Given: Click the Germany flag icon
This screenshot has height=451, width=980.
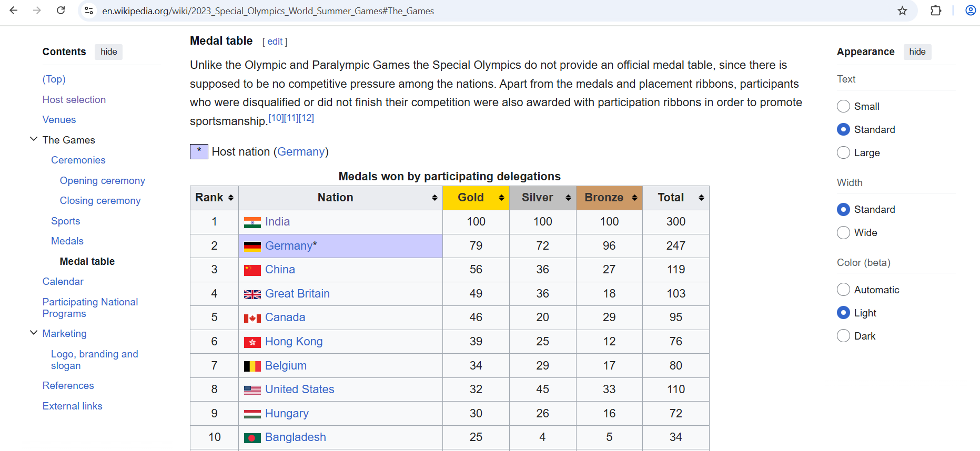Looking at the screenshot, I should [252, 247].
